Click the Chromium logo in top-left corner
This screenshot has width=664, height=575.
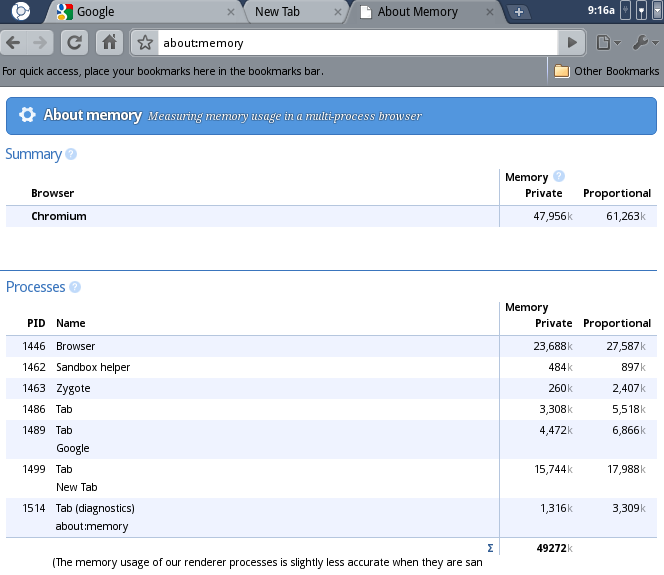[20, 11]
